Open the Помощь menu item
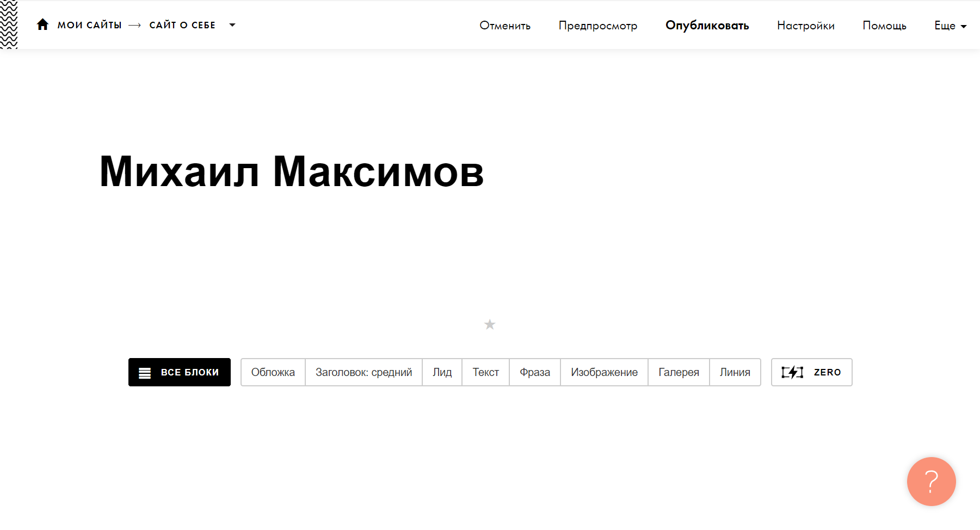Screen dimensions: 980x530 click(x=884, y=26)
